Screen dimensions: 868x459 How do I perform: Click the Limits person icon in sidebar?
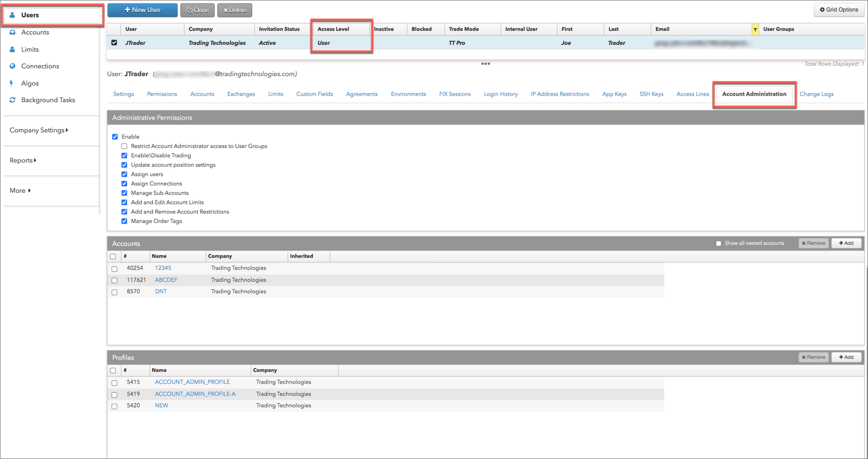(x=13, y=49)
